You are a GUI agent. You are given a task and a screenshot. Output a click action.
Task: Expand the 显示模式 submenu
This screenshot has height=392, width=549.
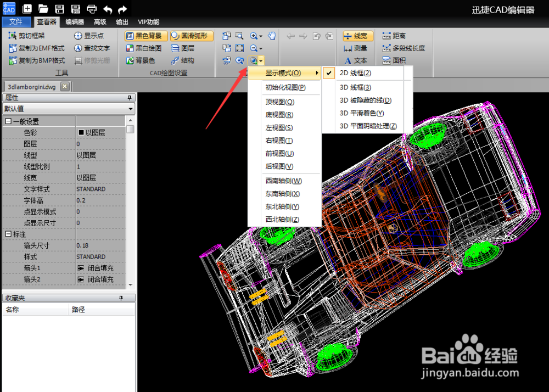282,72
